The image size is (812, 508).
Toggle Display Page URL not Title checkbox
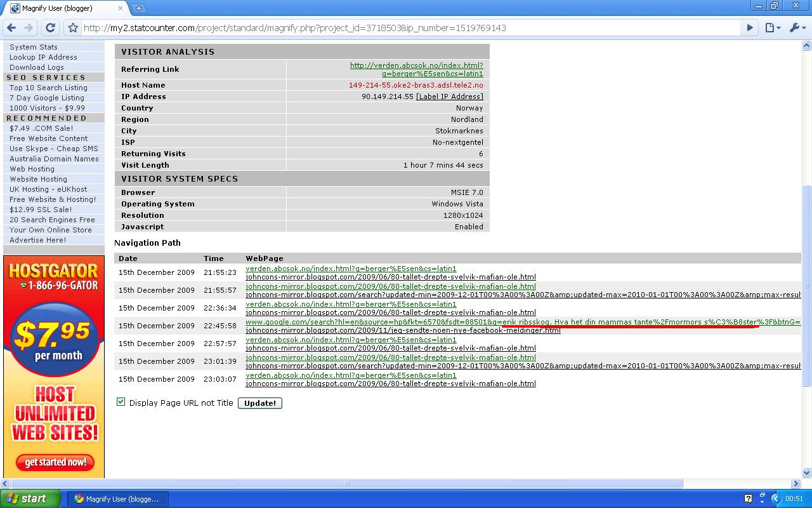click(x=121, y=402)
